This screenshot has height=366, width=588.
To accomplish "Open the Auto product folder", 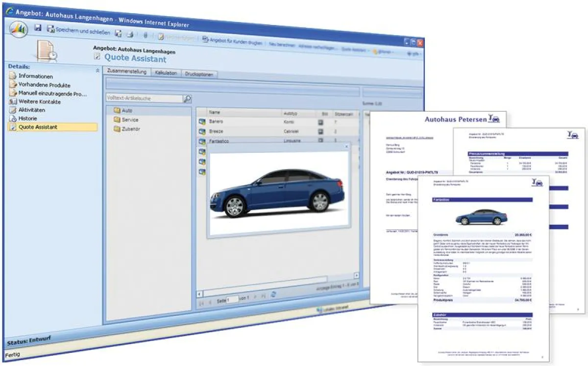I will click(126, 111).
